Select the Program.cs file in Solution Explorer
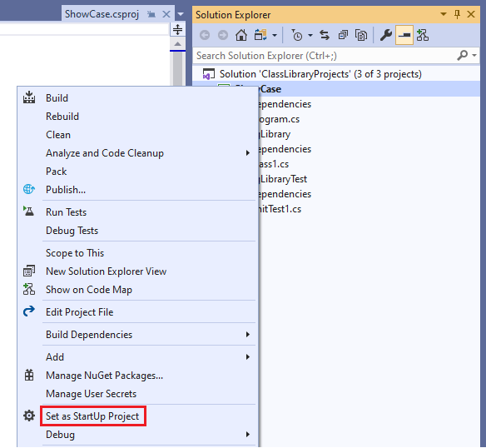486x448 pixels. (279, 119)
